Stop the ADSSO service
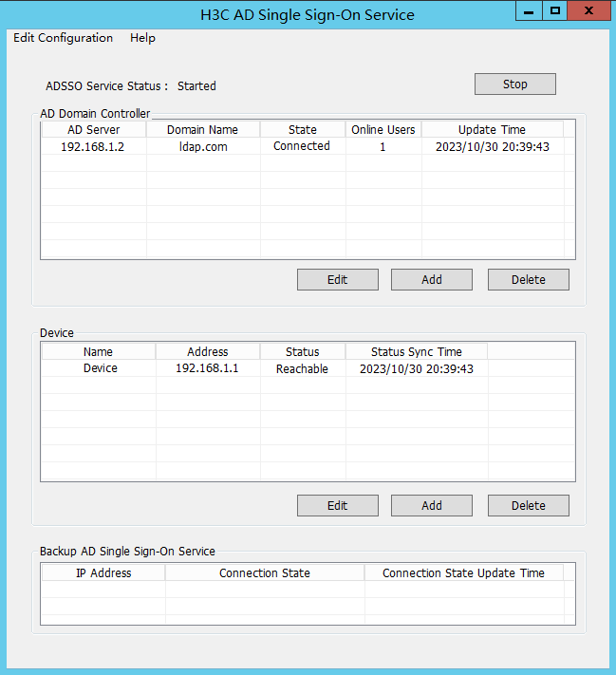The width and height of the screenshot is (616, 675). (514, 84)
